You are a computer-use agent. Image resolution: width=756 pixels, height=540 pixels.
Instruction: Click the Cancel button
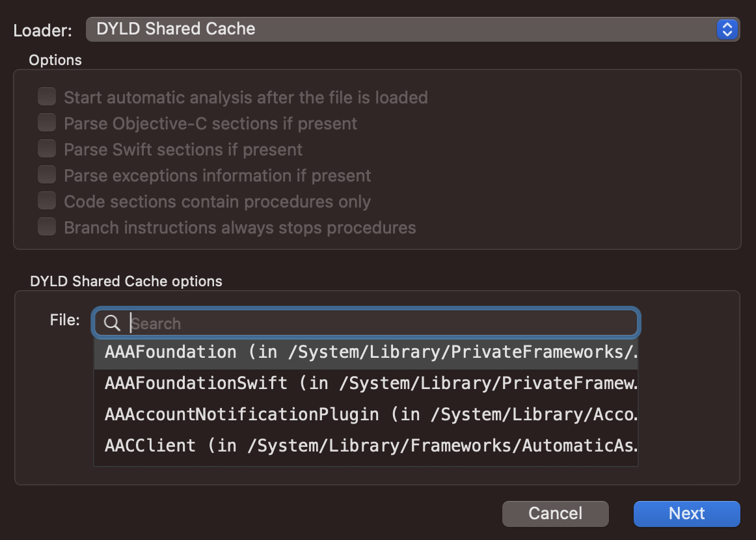[555, 513]
